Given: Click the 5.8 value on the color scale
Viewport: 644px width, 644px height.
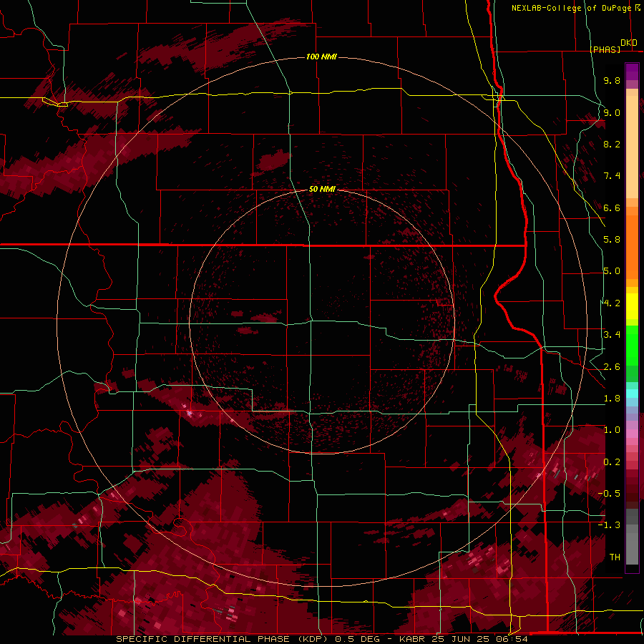Looking at the screenshot, I should (x=612, y=240).
